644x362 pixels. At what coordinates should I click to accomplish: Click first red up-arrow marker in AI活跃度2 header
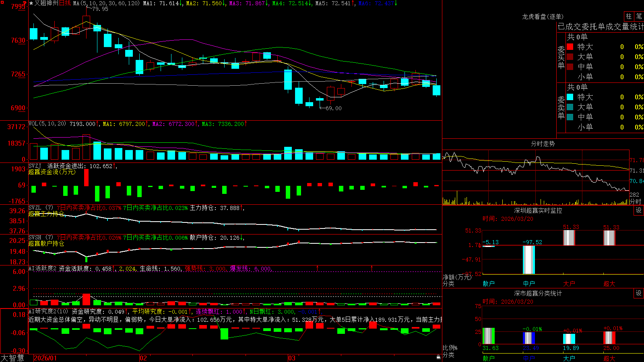[x=317, y=268]
